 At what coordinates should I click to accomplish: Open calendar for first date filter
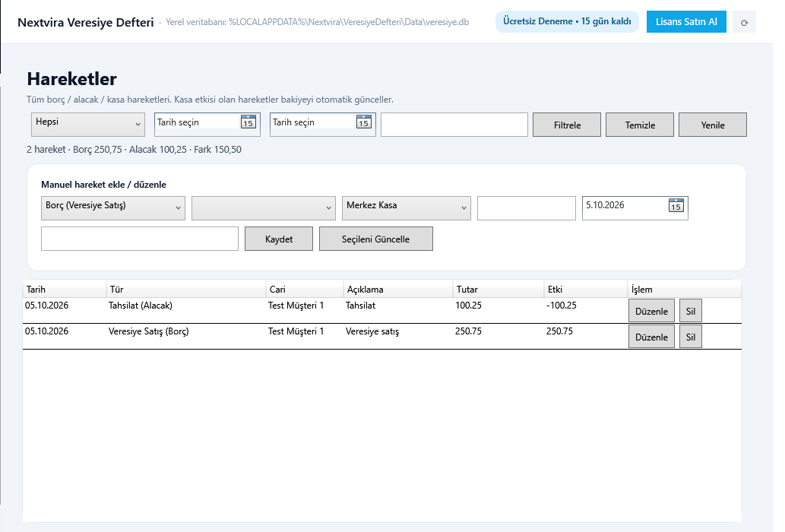pyautogui.click(x=248, y=122)
